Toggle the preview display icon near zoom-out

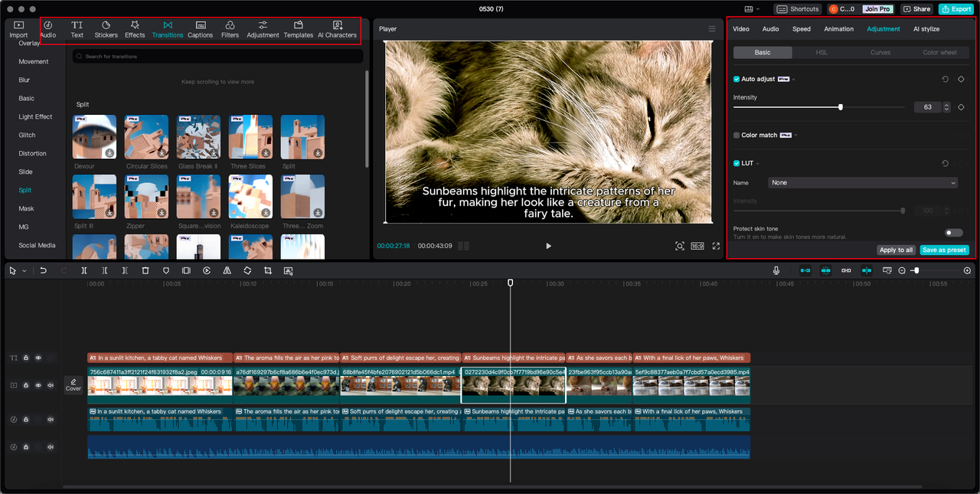click(x=887, y=270)
